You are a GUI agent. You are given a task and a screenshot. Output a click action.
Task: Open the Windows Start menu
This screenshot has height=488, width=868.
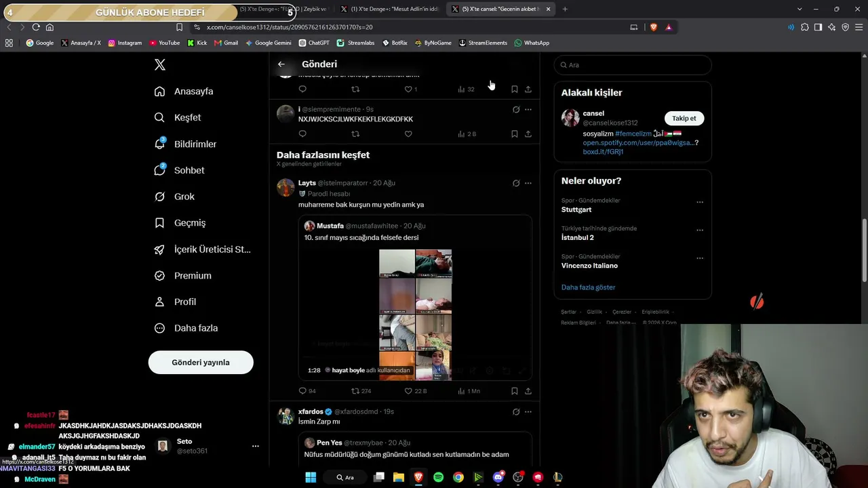coord(311,478)
